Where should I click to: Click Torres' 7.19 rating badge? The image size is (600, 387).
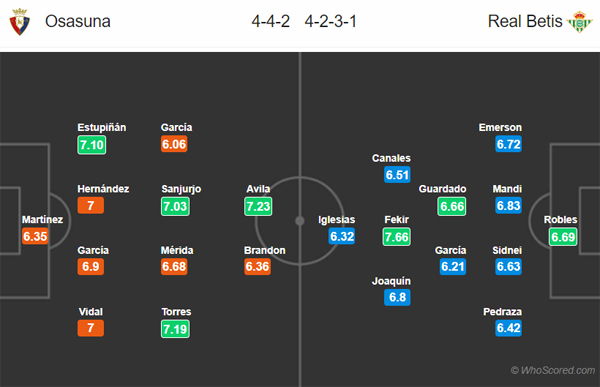coord(175,329)
